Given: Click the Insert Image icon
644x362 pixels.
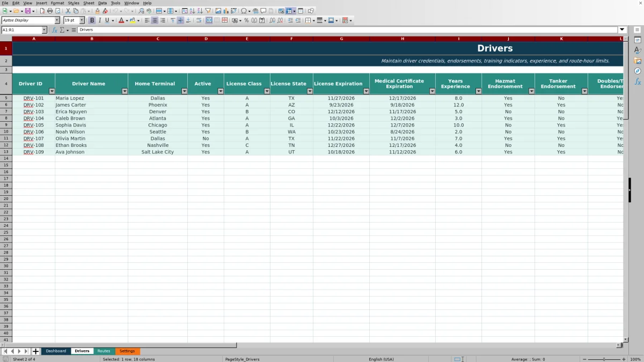Looking at the screenshot, I should click(x=218, y=11).
